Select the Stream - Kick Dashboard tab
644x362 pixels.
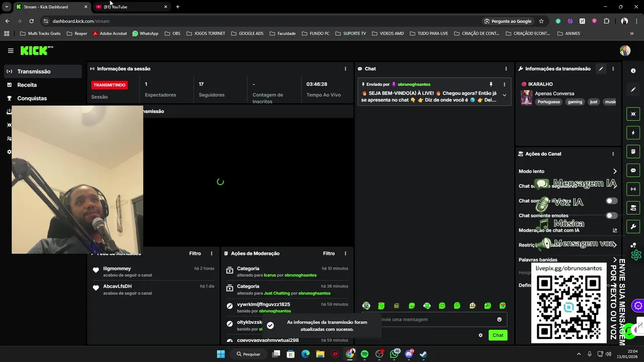point(51,7)
